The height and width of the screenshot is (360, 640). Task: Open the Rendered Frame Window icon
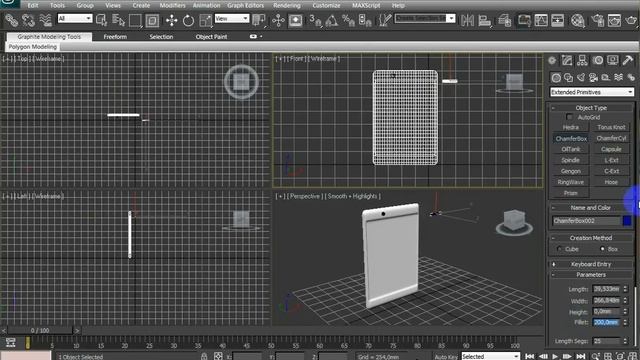[x=614, y=20]
